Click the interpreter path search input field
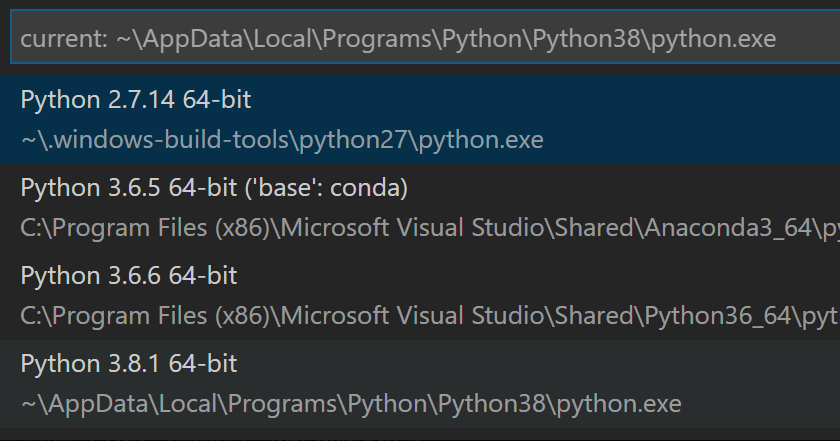Image resolution: width=840 pixels, height=441 pixels. click(x=425, y=38)
